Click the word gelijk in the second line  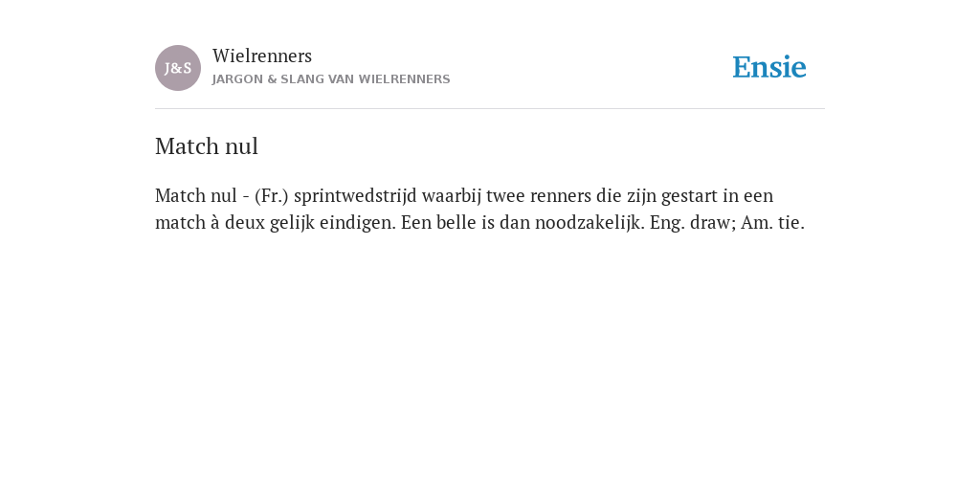click(x=293, y=222)
